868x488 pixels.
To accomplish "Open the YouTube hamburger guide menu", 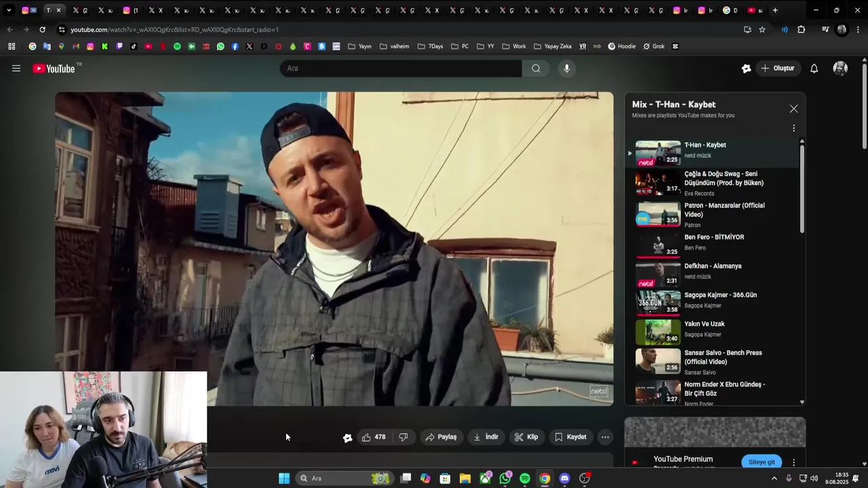I will point(16,68).
